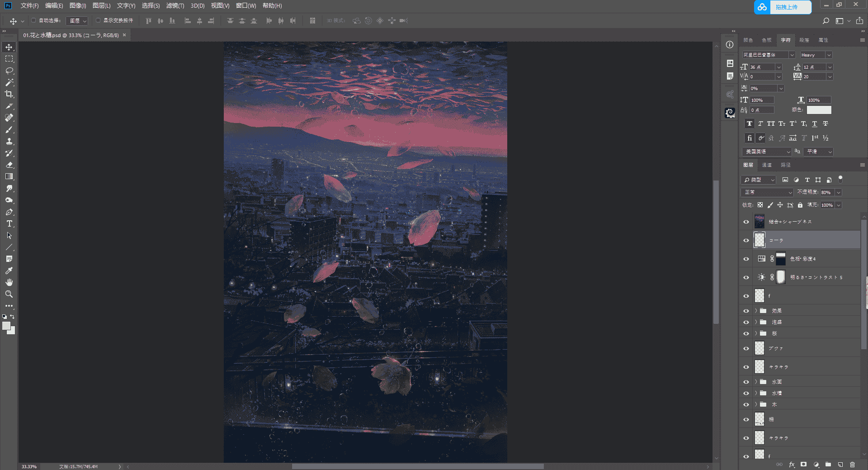Screen dimensions: 868x470
Task: Enable the 自动选择 checkbox
Action: click(33, 20)
